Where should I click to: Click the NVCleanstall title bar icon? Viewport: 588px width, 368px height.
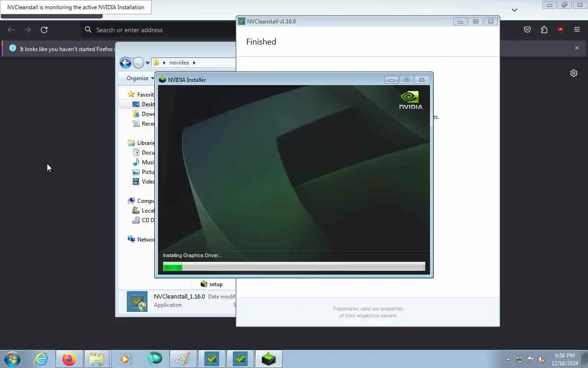coord(242,21)
